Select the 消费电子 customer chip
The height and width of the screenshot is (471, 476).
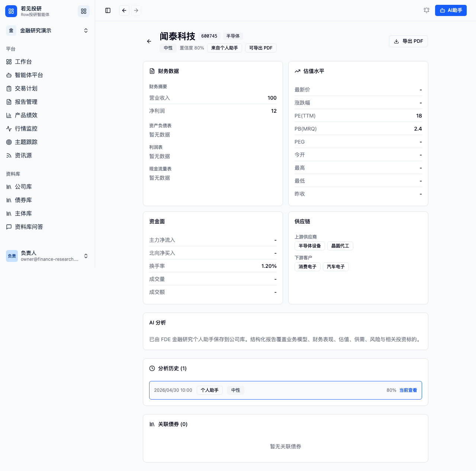point(308,267)
